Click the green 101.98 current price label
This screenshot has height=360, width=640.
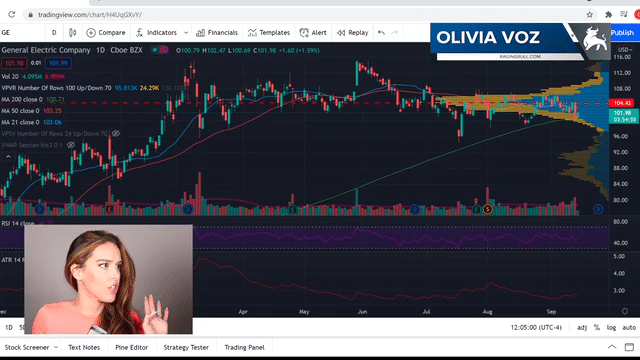pos(623,116)
